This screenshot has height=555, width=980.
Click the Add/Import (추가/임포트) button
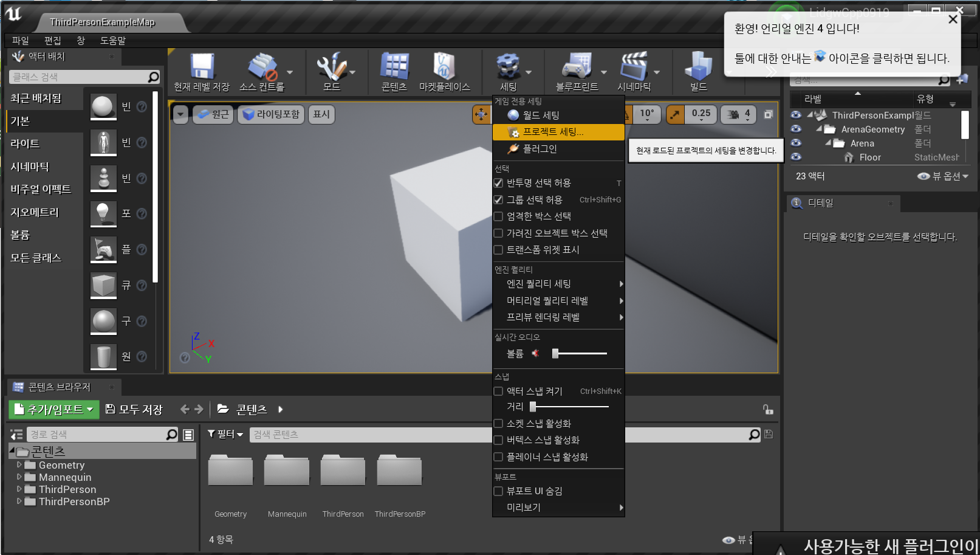tap(53, 410)
